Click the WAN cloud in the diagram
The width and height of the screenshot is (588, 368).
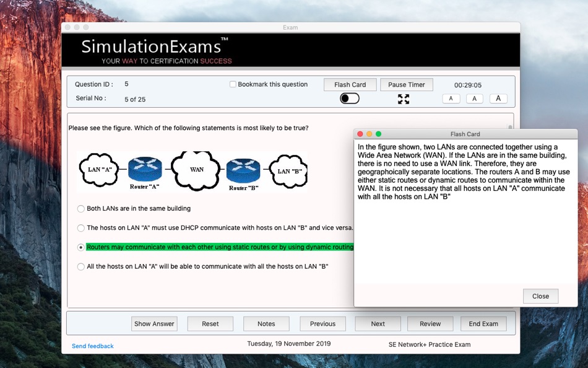pyautogui.click(x=196, y=170)
